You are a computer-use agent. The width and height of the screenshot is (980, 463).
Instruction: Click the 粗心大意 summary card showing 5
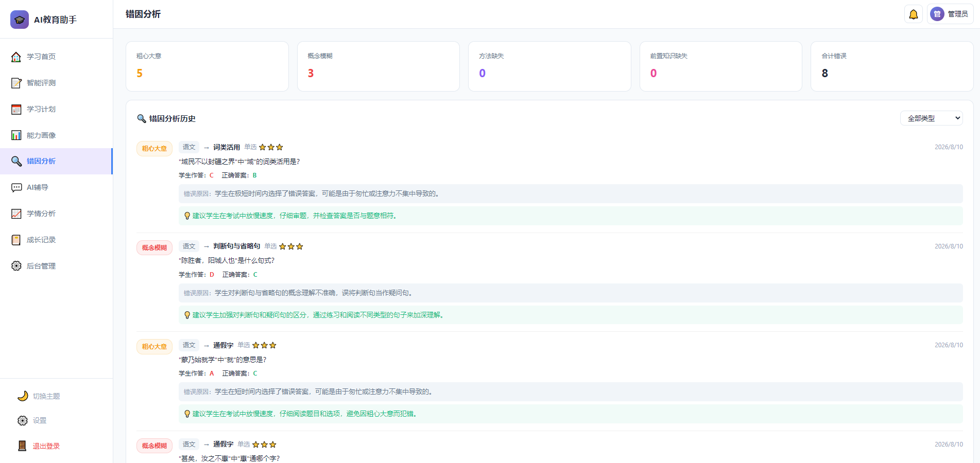pyautogui.click(x=207, y=66)
